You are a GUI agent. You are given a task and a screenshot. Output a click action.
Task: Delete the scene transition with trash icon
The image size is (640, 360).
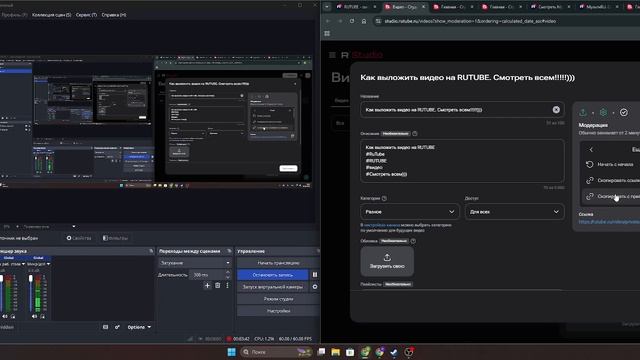[218, 286]
